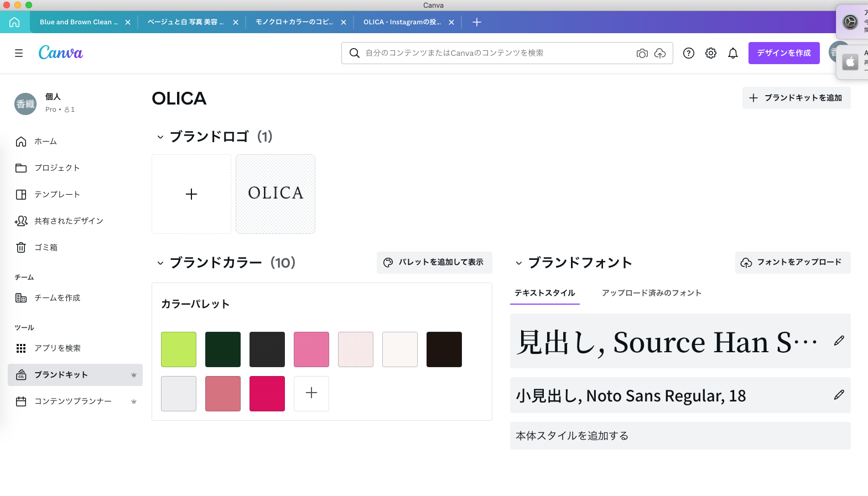Click the cloud upload icon in search bar
The image size is (868, 496).
pos(660,53)
